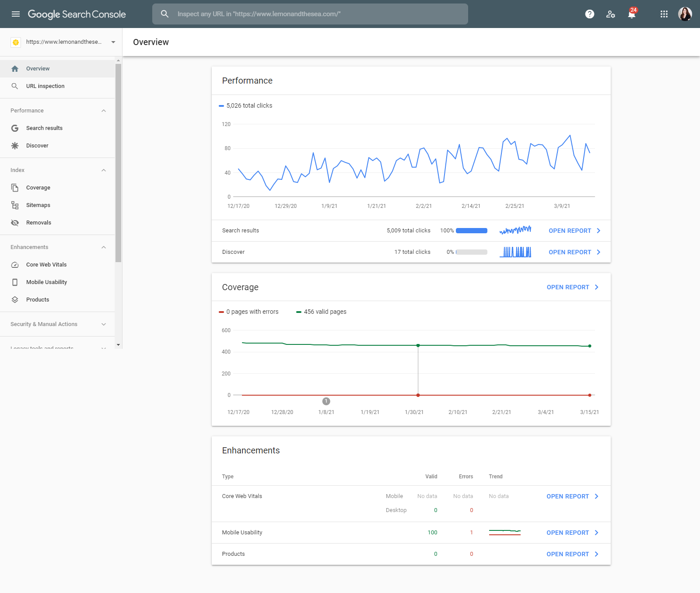Image resolution: width=700 pixels, height=593 pixels.
Task: Open Removals in sidebar
Action: coord(57,223)
